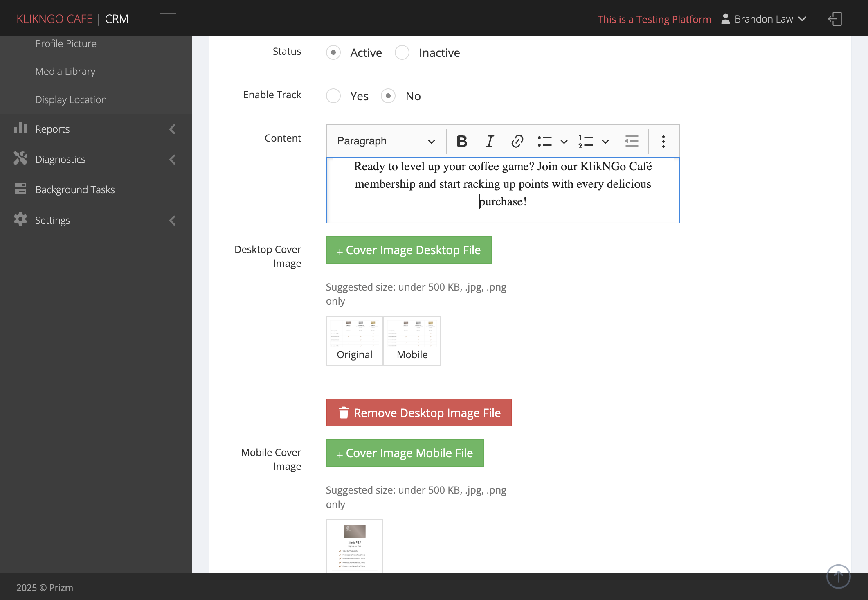Click the Settings gear icon

20,219
